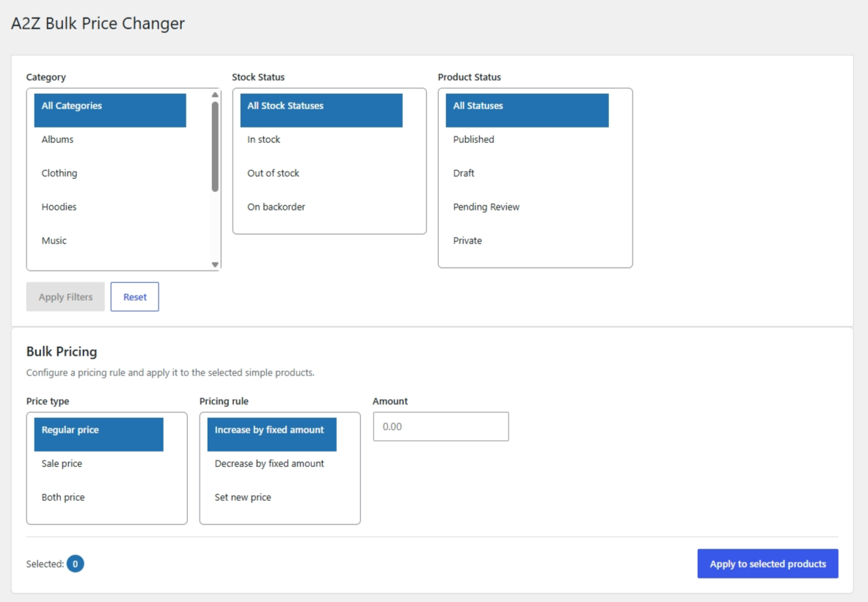The image size is (868, 602).
Task: Select All Categories in Category list
Action: coord(110,110)
